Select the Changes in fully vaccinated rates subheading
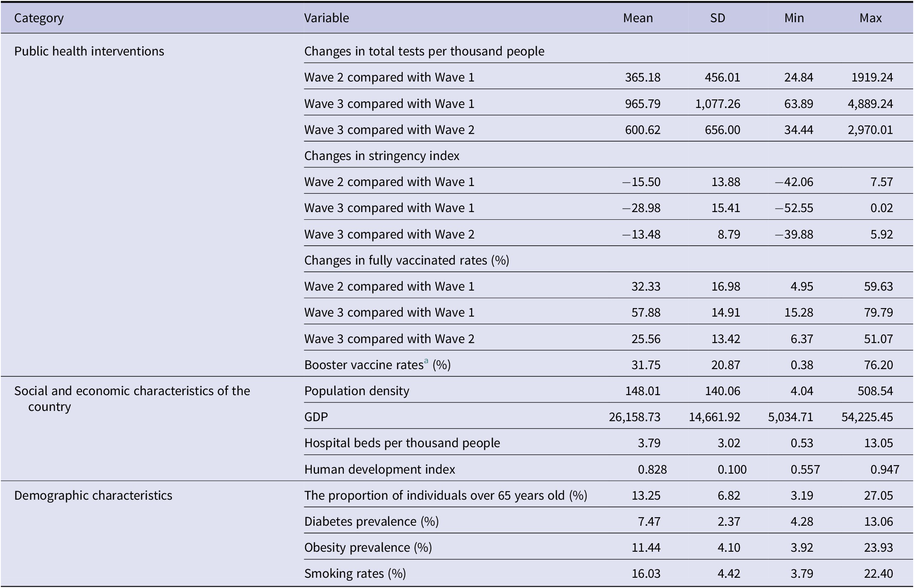 point(406,260)
